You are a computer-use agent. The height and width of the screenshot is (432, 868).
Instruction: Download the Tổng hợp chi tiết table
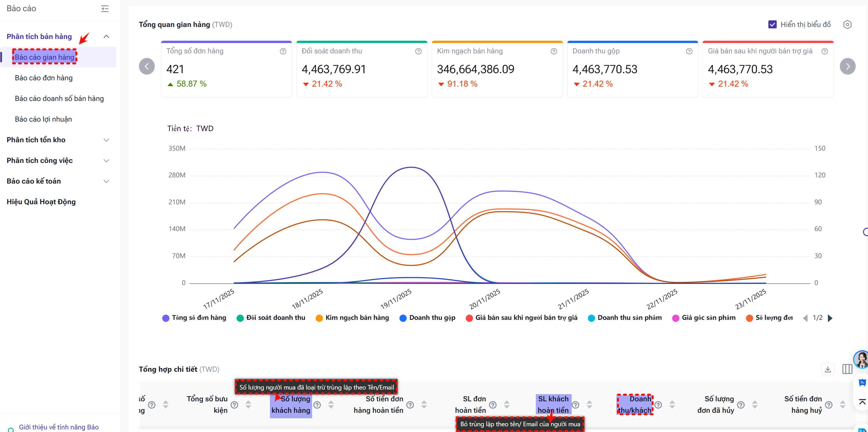[x=828, y=369]
